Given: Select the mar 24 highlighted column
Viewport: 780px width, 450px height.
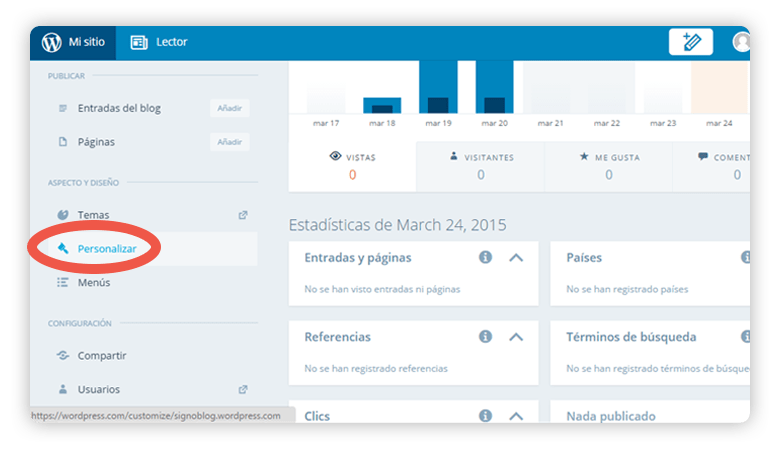Looking at the screenshot, I should pyautogui.click(x=719, y=87).
